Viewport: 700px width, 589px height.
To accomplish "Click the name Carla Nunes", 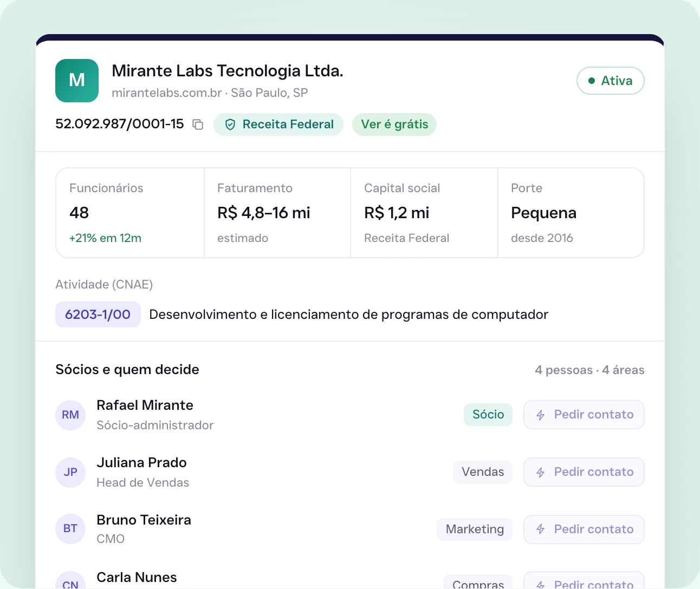I will [137, 578].
